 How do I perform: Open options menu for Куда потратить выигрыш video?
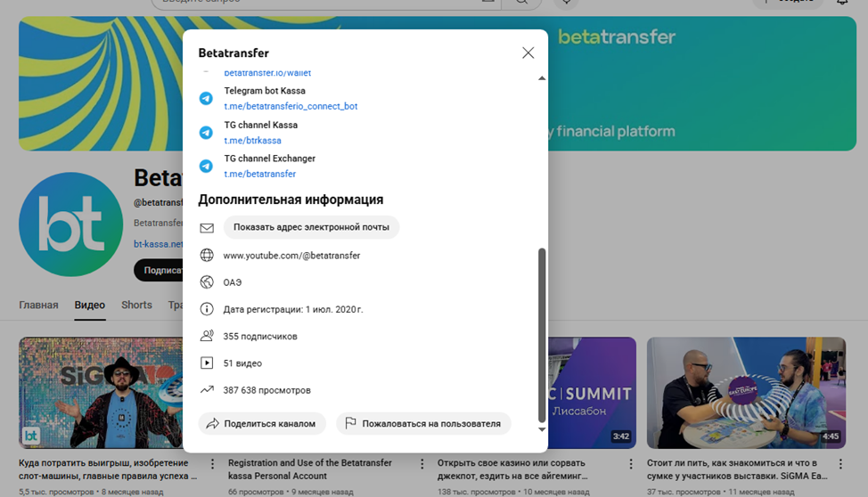(212, 464)
